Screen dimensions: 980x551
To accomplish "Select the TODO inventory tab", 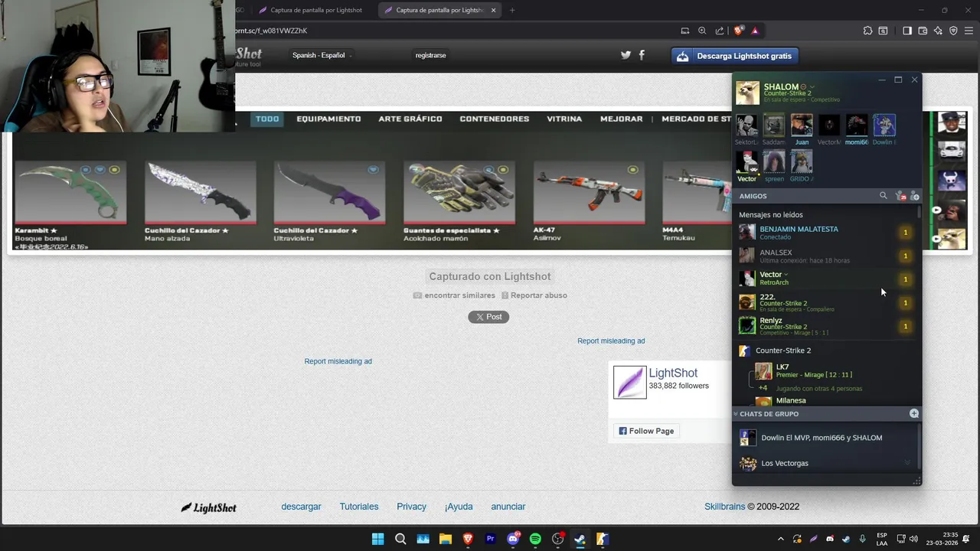I will coord(267,119).
